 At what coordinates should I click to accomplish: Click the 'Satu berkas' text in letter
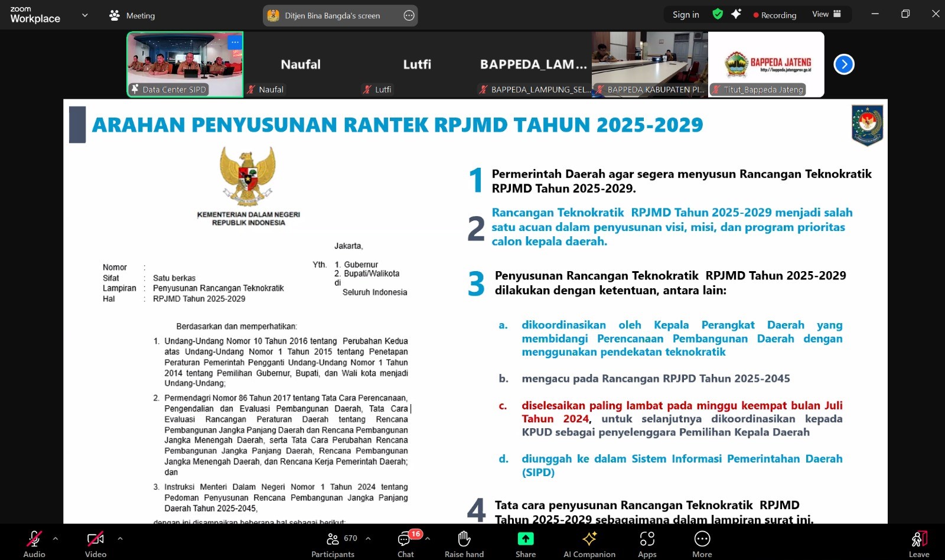[174, 278]
